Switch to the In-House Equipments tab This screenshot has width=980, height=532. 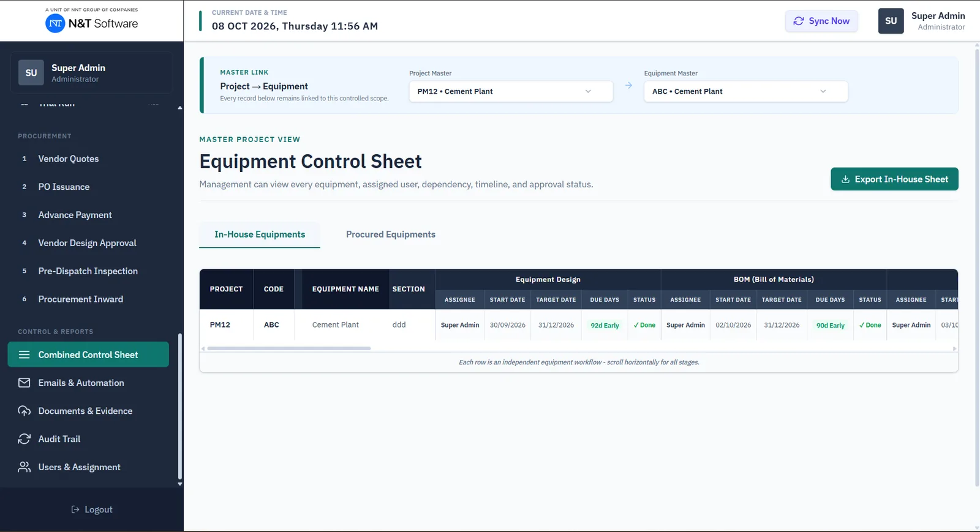(260, 234)
